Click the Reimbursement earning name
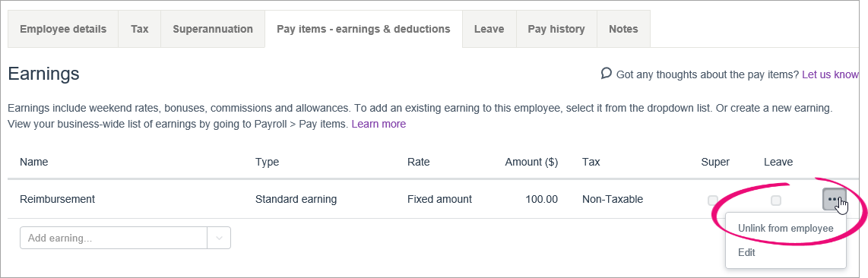868x278 pixels. click(58, 199)
